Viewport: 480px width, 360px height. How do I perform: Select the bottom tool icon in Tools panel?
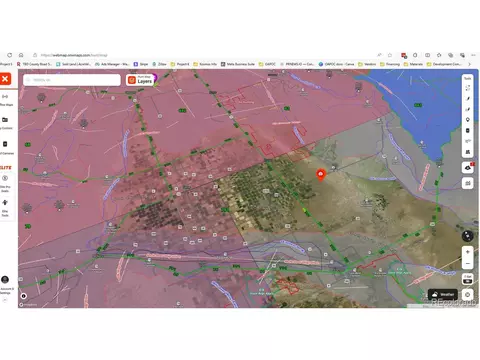coord(468,152)
